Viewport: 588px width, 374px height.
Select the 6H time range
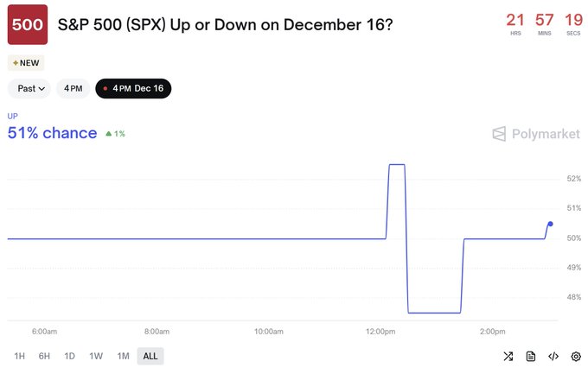click(44, 356)
